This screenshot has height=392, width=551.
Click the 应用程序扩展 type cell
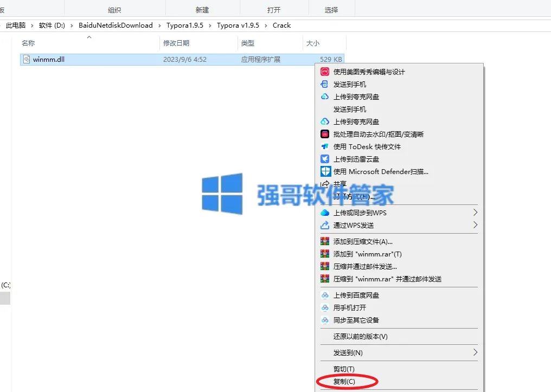point(261,59)
